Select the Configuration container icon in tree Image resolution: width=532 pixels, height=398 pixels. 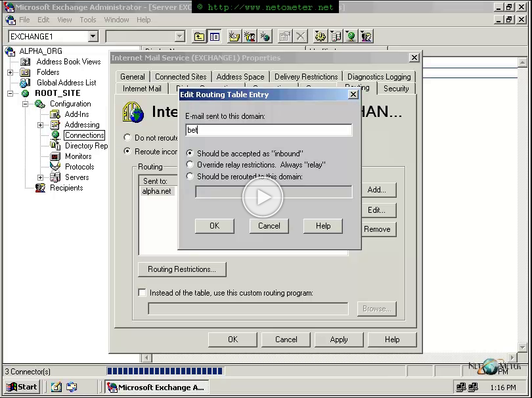click(40, 104)
